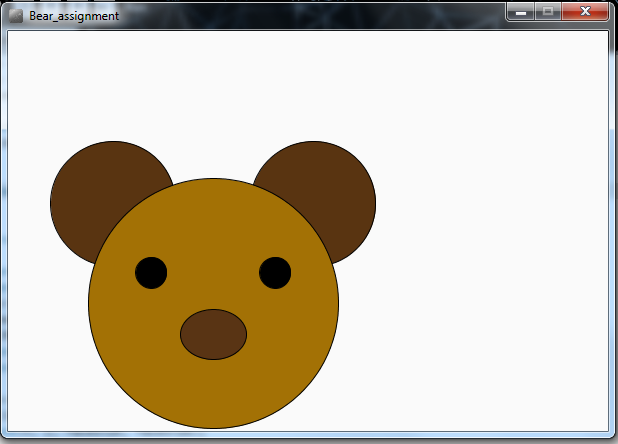Click the bear's cheek right of the nose
The width and height of the screenshot is (618, 444).
[292, 330]
